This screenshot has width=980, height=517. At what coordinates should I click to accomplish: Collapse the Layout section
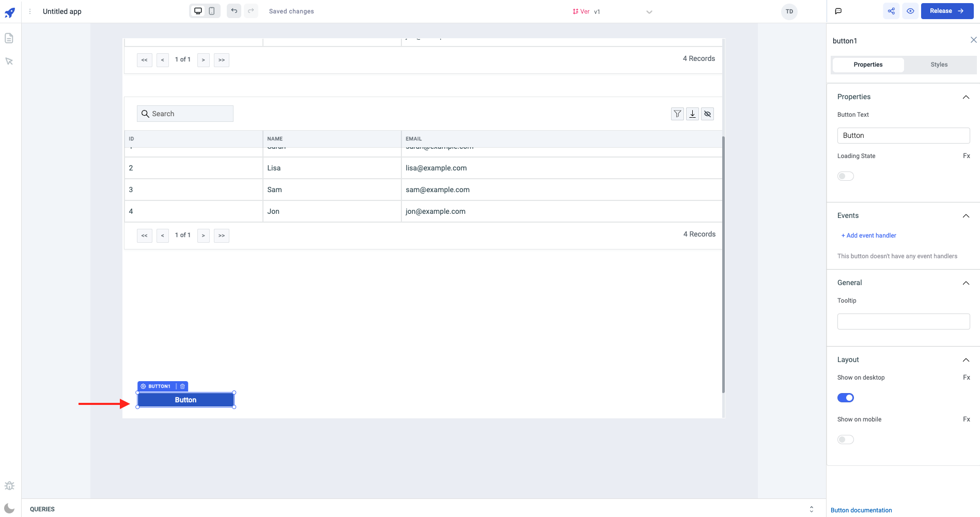[x=966, y=360]
